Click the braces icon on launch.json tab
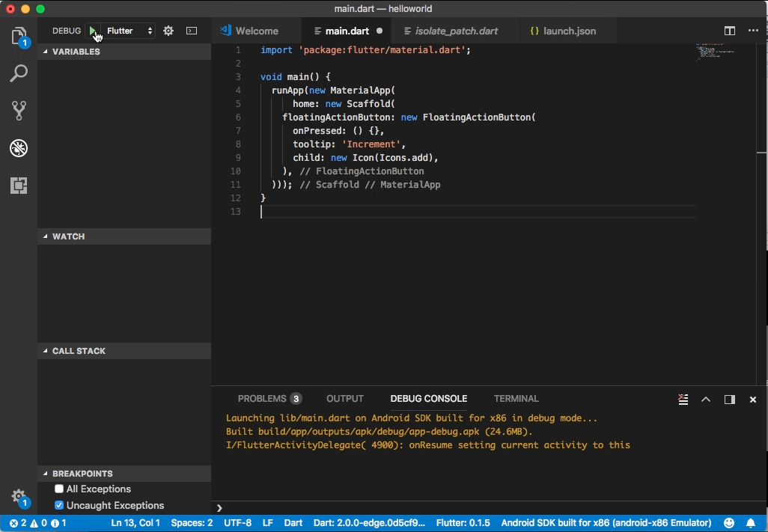Viewport: 768px width, 532px height. point(534,31)
